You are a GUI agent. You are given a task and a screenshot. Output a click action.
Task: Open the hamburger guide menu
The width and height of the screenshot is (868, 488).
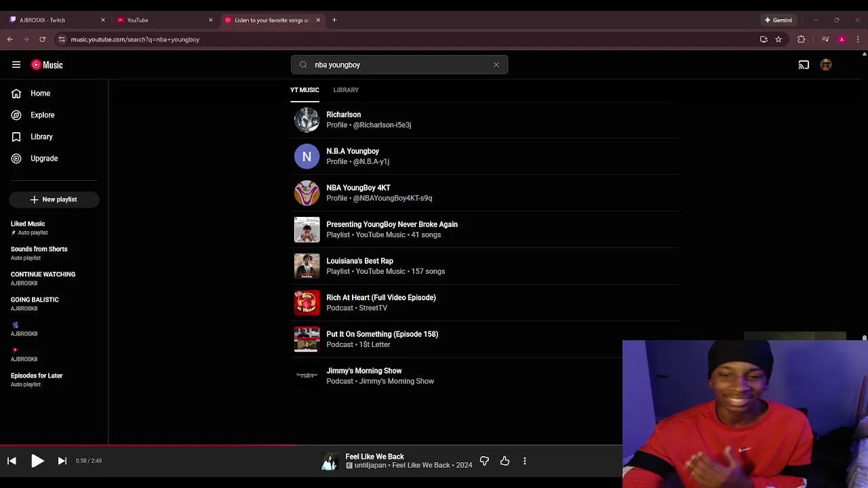coord(16,65)
